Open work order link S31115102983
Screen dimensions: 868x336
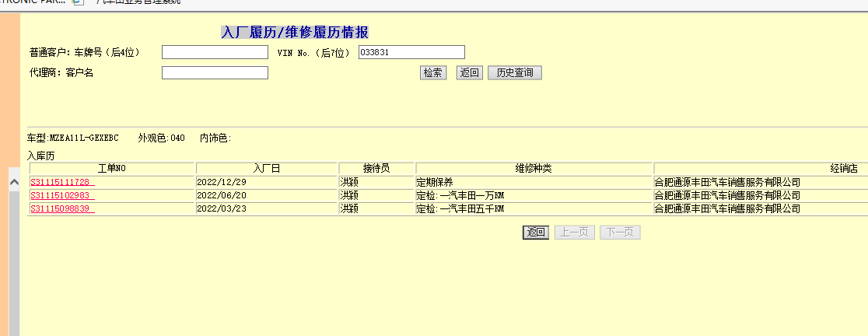coord(60,195)
